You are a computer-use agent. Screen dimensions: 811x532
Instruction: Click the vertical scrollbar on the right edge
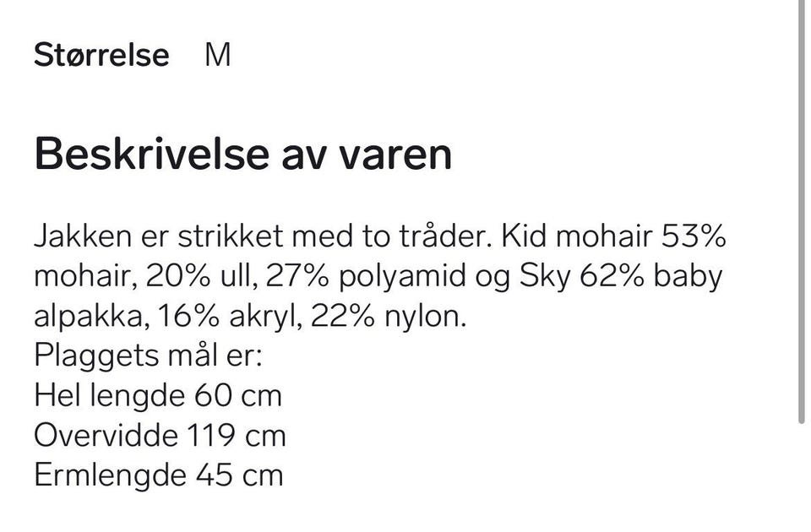click(802, 211)
